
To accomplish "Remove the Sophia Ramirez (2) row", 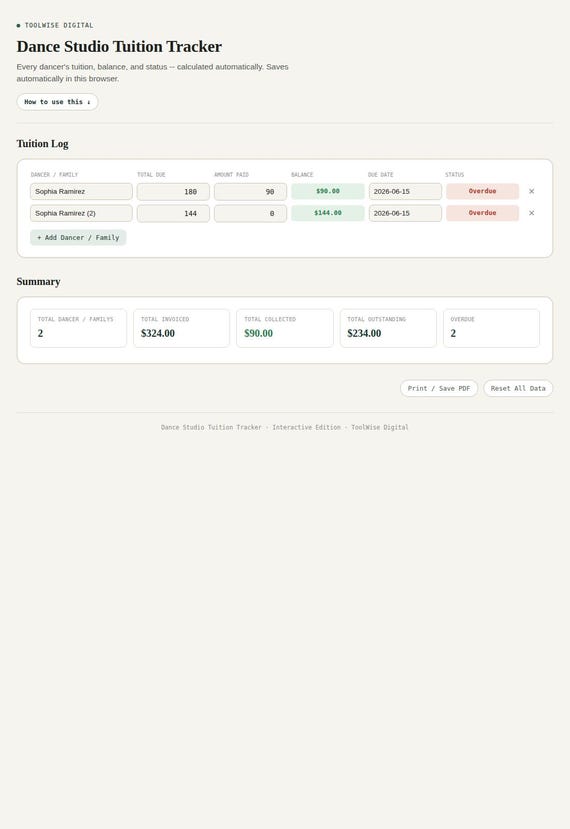I will pyautogui.click(x=531, y=213).
